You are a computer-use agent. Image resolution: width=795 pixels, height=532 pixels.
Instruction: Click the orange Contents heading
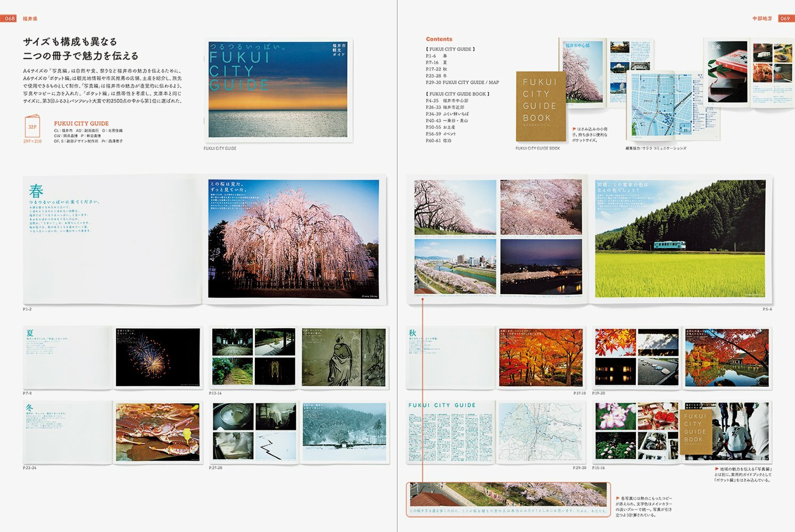(439, 39)
